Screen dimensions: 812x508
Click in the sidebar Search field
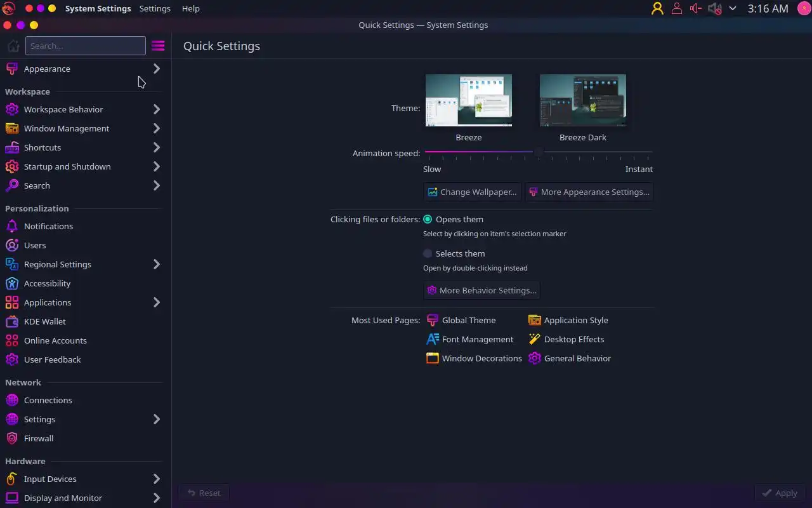[x=86, y=46]
